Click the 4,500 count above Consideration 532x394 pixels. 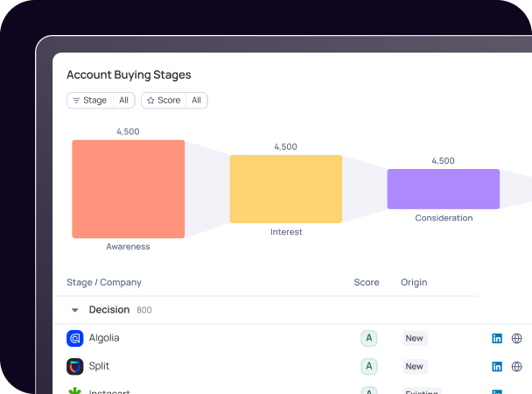click(x=443, y=161)
